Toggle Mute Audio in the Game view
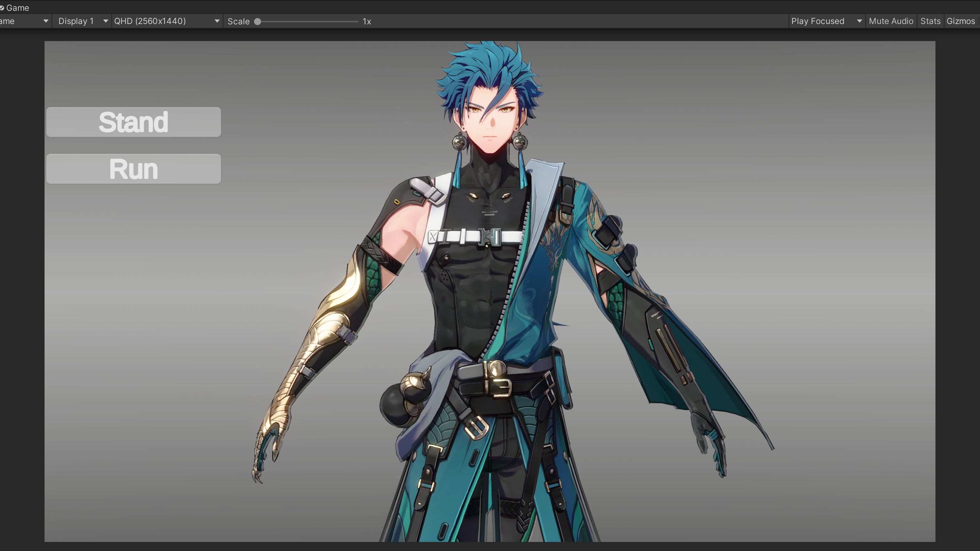The width and height of the screenshot is (980, 551). pos(891,21)
